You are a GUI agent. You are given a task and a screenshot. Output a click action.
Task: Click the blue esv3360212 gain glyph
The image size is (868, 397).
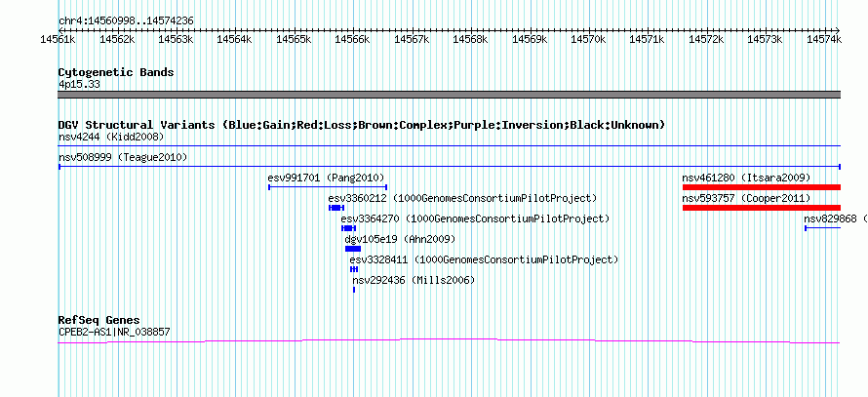(336, 208)
